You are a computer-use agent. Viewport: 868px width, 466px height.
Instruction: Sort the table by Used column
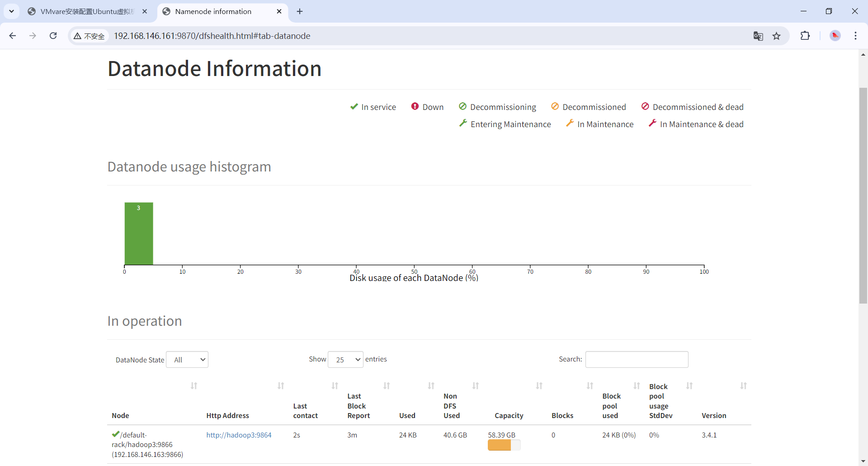pyautogui.click(x=431, y=385)
